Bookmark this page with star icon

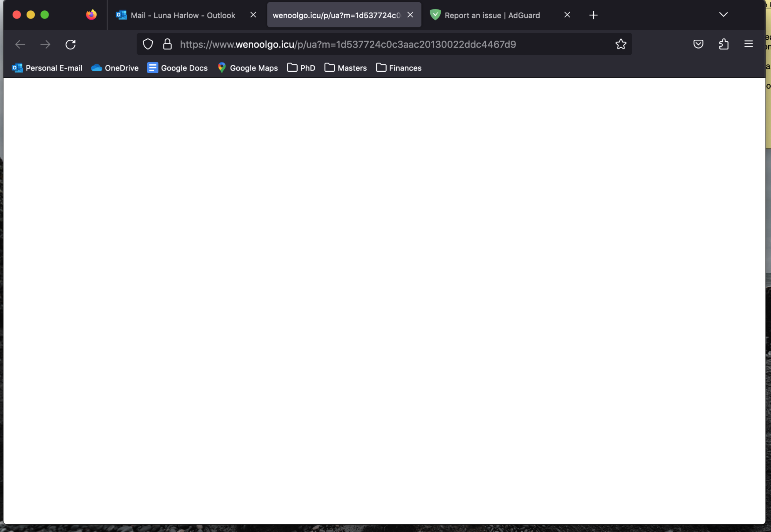(621, 44)
